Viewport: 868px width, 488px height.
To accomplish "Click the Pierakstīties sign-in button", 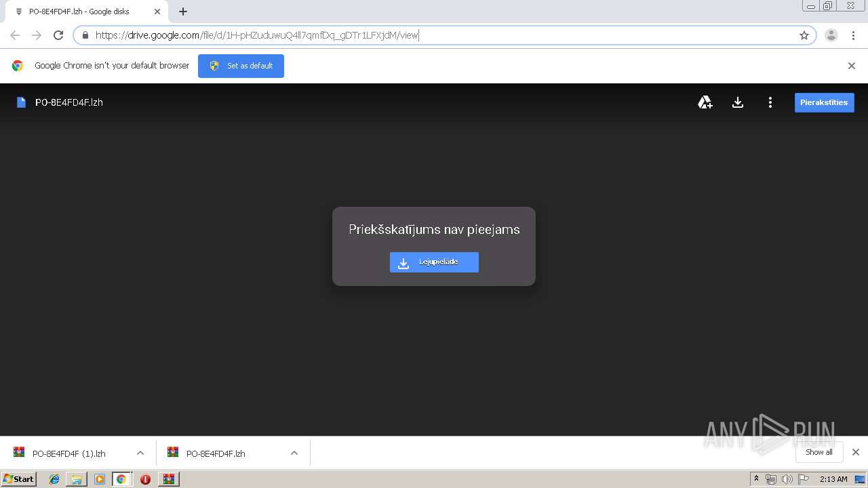I will [x=824, y=102].
